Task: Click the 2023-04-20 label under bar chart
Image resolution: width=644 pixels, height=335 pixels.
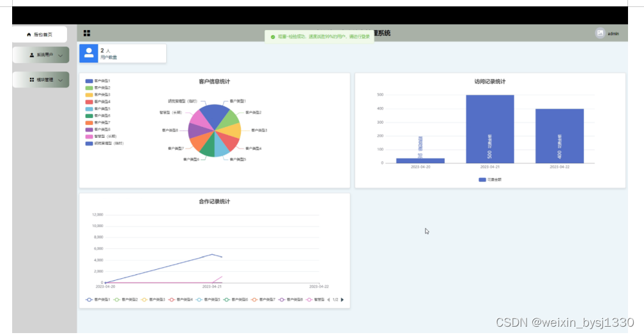Action: point(420,167)
